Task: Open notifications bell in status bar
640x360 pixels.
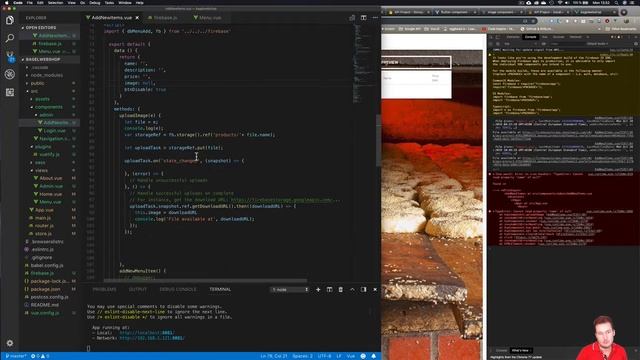Action: [373, 356]
